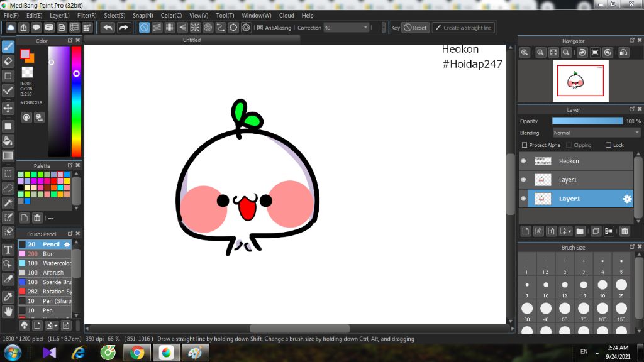Select the Eraser tool
The width and height of the screenshot is (644, 362).
click(x=8, y=62)
